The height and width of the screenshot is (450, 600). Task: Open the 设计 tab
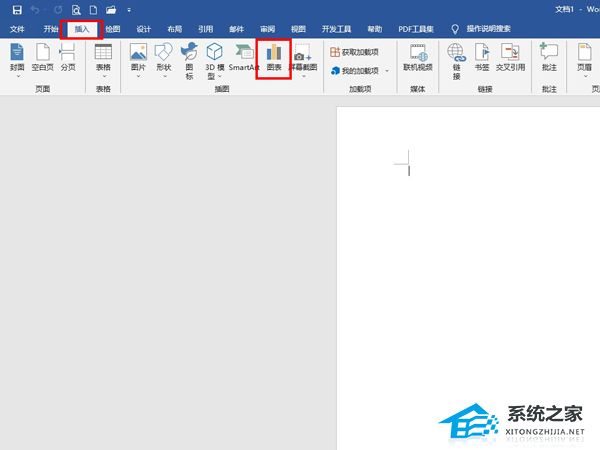pos(143,29)
